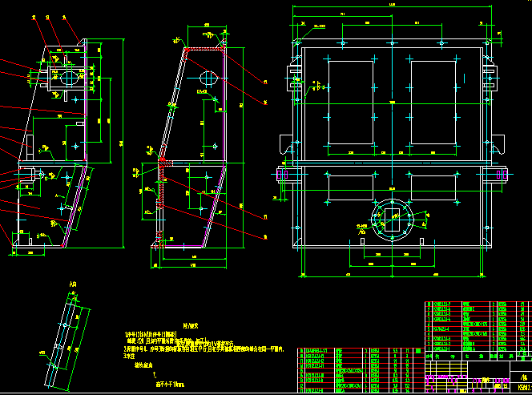Click the magenta bolts on the left flange
Viewport: 532px width, 395px height.
(x=283, y=175)
